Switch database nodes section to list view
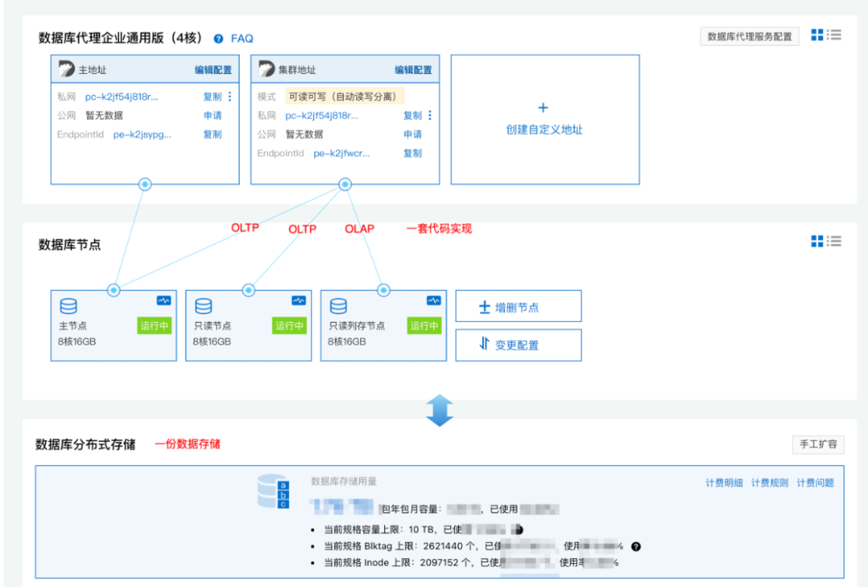 pyautogui.click(x=834, y=241)
